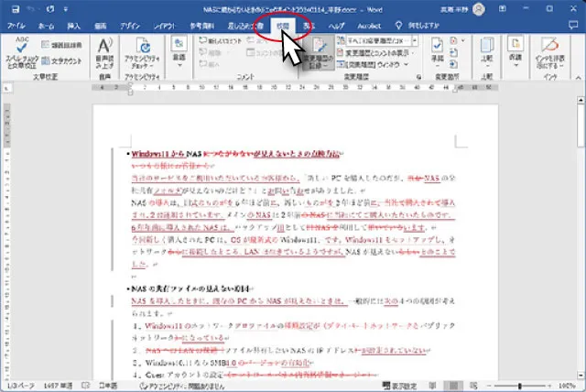Open the user account avatar
The height and width of the screenshot is (392, 586).
coord(478,9)
